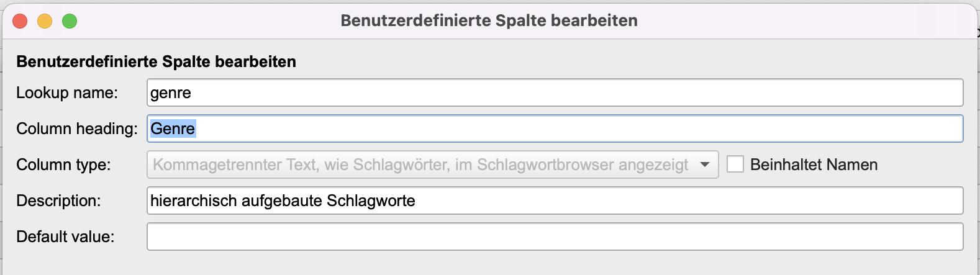Click the "Default value:" label
The width and height of the screenshot is (980, 275).
point(65,237)
